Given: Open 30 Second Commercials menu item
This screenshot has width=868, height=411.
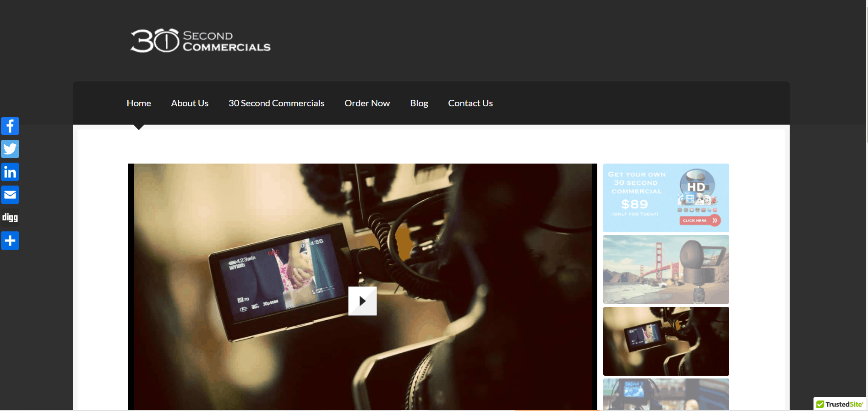Looking at the screenshot, I should (276, 104).
